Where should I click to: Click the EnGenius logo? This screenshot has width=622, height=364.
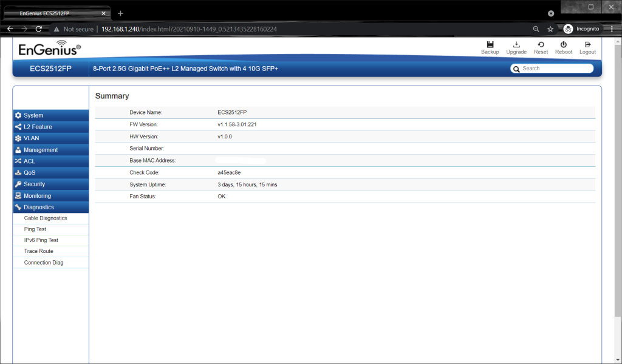tap(50, 49)
